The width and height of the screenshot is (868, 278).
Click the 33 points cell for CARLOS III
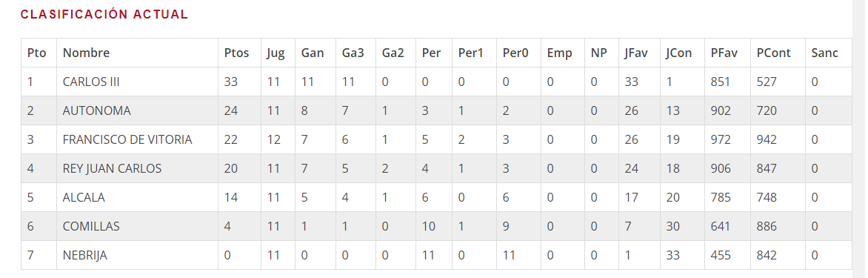(231, 82)
